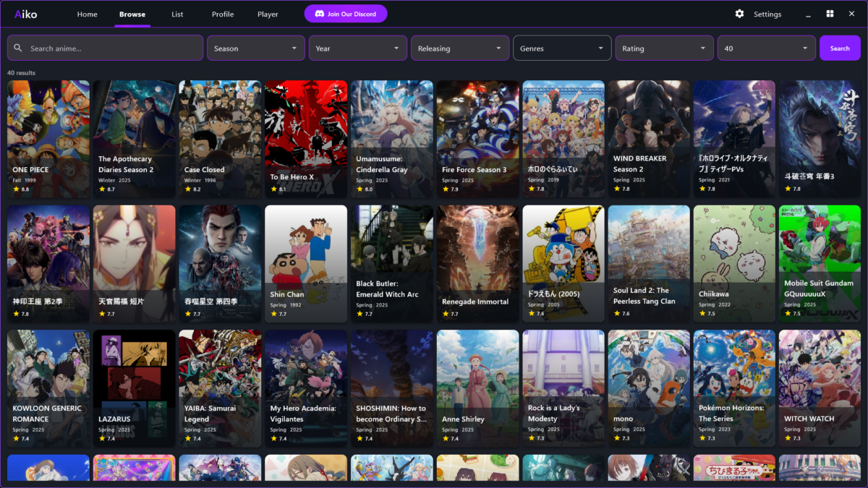This screenshot has height=488, width=868.
Task: Select the Fire Force Season 3 card
Action: (x=477, y=139)
